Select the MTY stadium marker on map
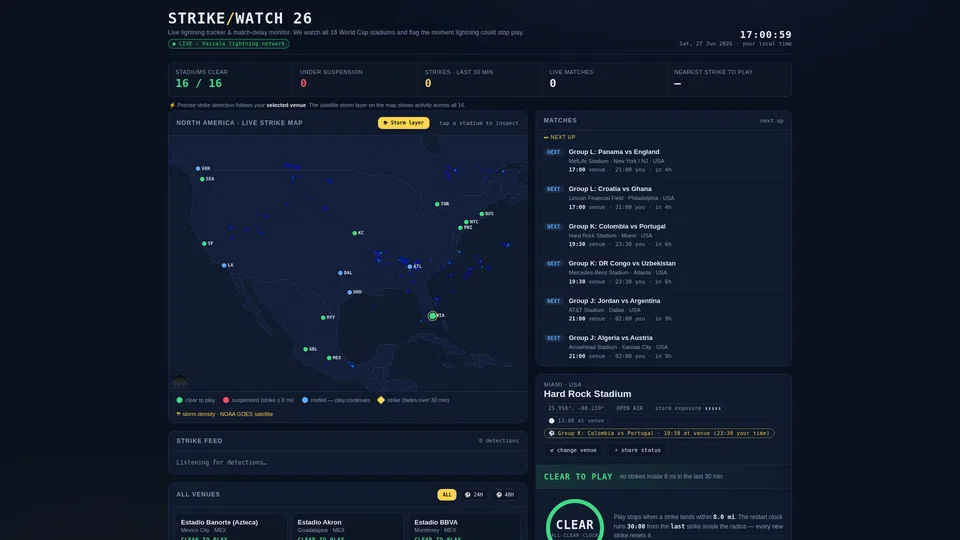This screenshot has height=540, width=960. point(323,318)
